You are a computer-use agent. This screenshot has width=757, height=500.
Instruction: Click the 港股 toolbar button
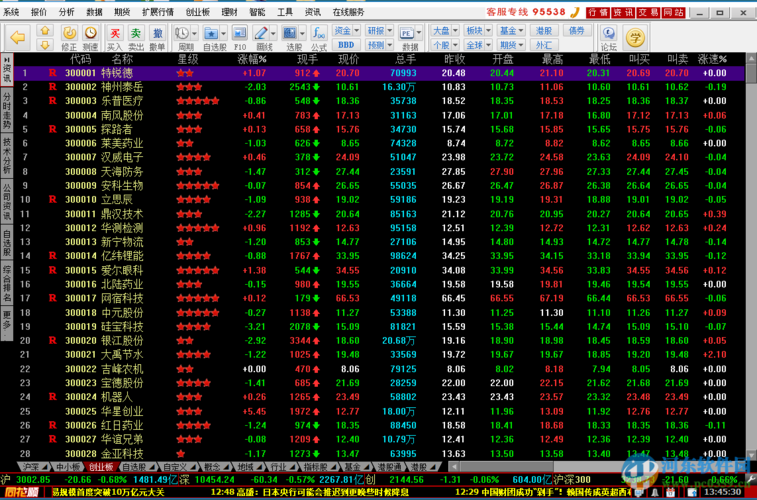pyautogui.click(x=545, y=30)
